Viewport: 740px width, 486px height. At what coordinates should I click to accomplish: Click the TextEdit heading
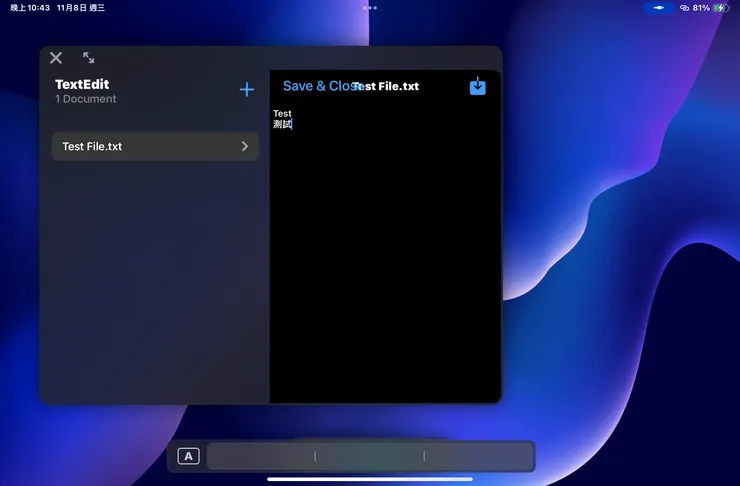pyautogui.click(x=82, y=84)
